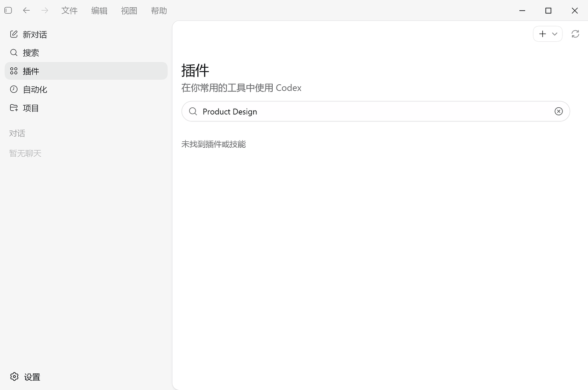Image resolution: width=588 pixels, height=390 pixels.
Task: Open the 文件 menu
Action: (x=69, y=11)
